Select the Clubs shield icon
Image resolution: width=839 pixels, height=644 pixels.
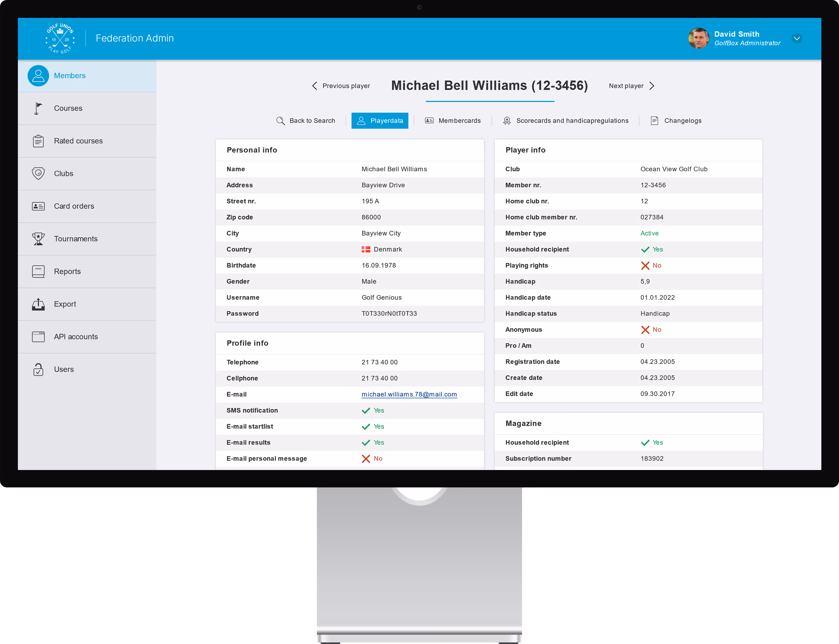(38, 173)
